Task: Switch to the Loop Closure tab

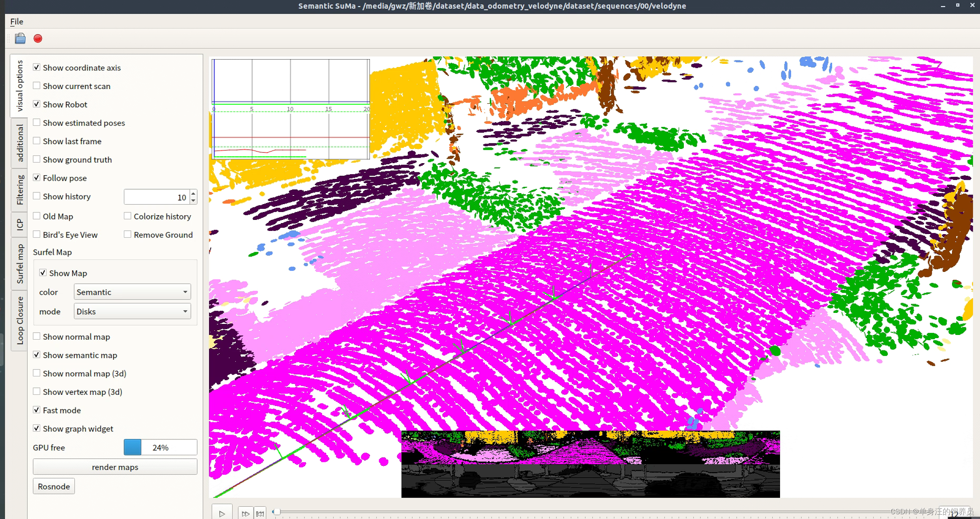Action: coord(19,320)
